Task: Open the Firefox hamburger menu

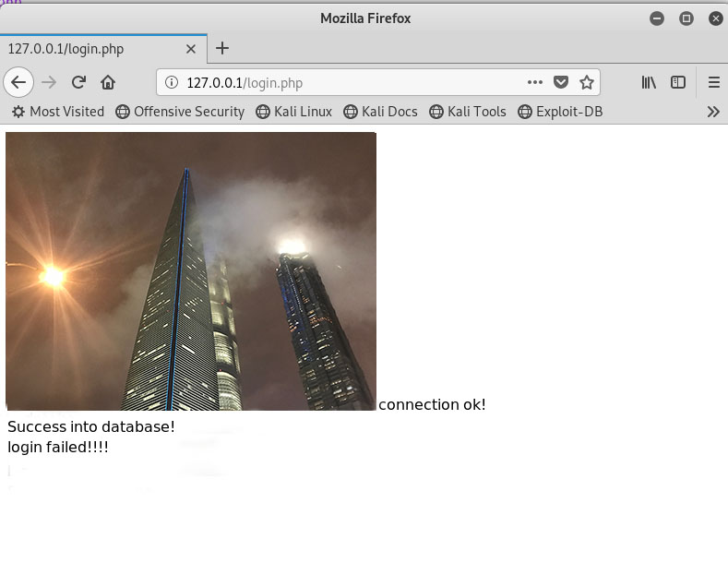Action: 713,82
